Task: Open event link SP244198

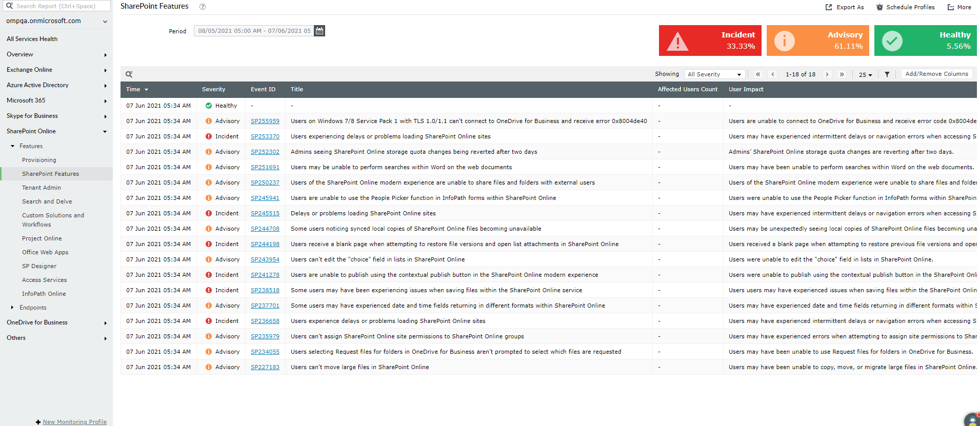Action: 265,244
